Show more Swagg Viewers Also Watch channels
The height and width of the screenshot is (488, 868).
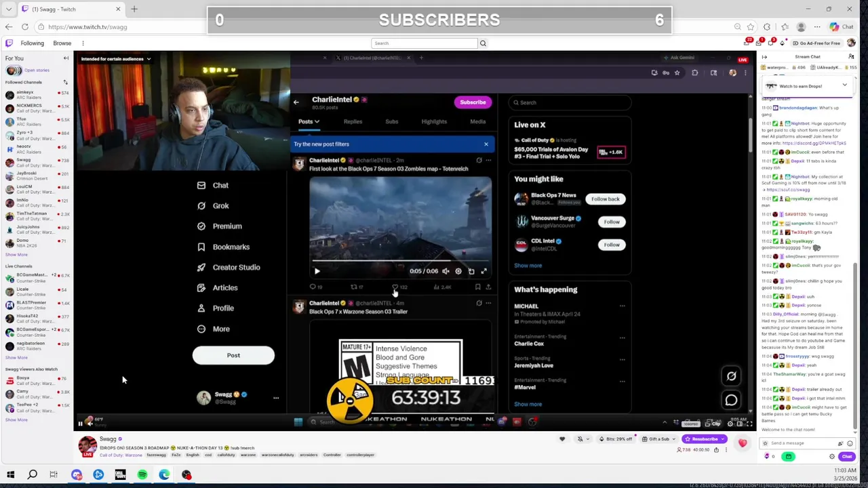coord(17,420)
